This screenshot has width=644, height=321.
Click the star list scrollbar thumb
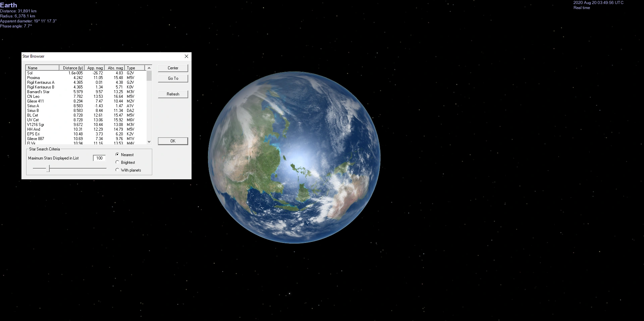(149, 76)
